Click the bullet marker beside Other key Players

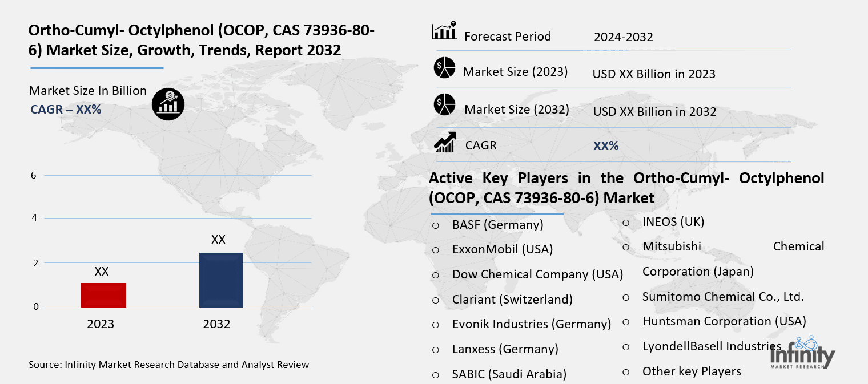click(x=626, y=371)
